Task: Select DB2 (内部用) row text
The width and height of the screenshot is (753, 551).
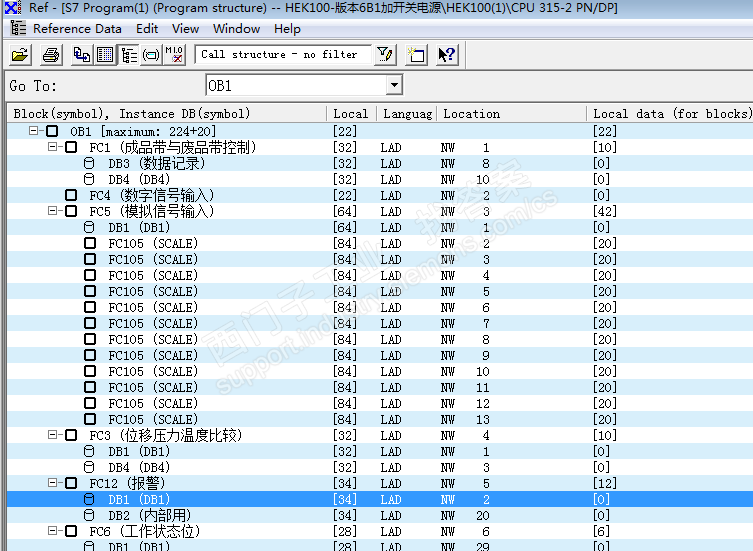Action: [149, 515]
